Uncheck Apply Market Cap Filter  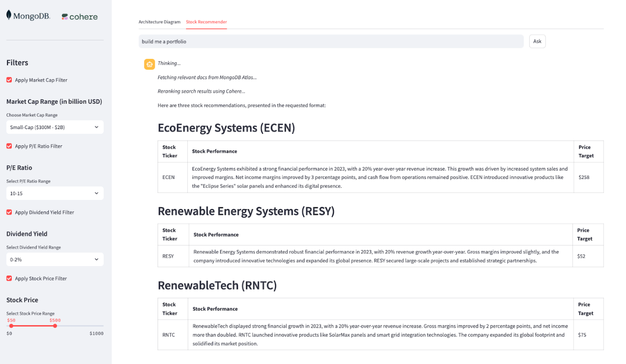[9, 80]
